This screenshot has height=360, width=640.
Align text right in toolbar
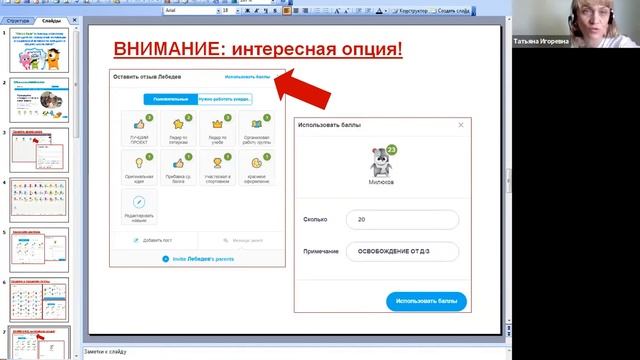pyautogui.click(x=305, y=11)
